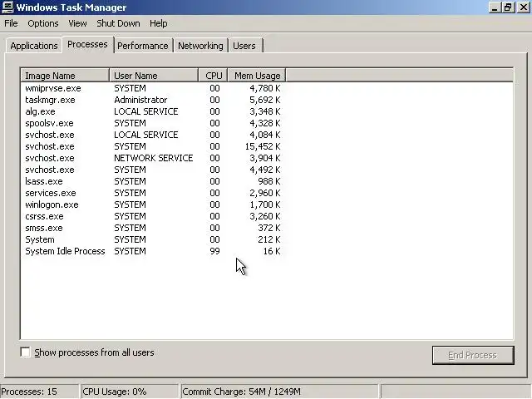Viewport: 532px width, 399px height.
Task: Select the csrss.exe process
Action: (x=153, y=216)
